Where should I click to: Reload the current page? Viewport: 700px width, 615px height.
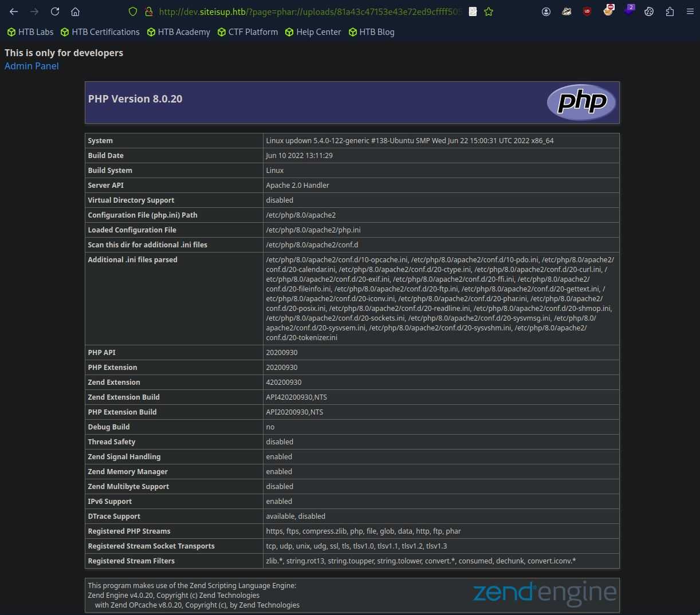(x=55, y=11)
